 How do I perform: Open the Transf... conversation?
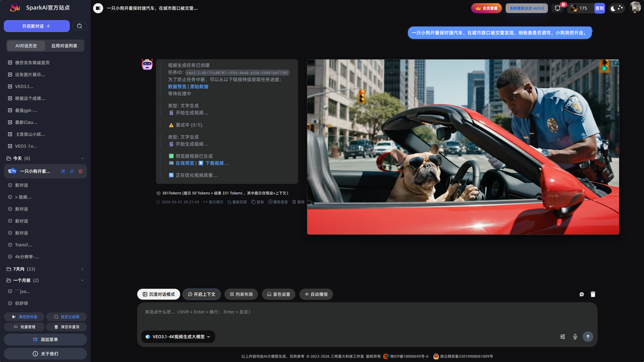tap(45, 245)
